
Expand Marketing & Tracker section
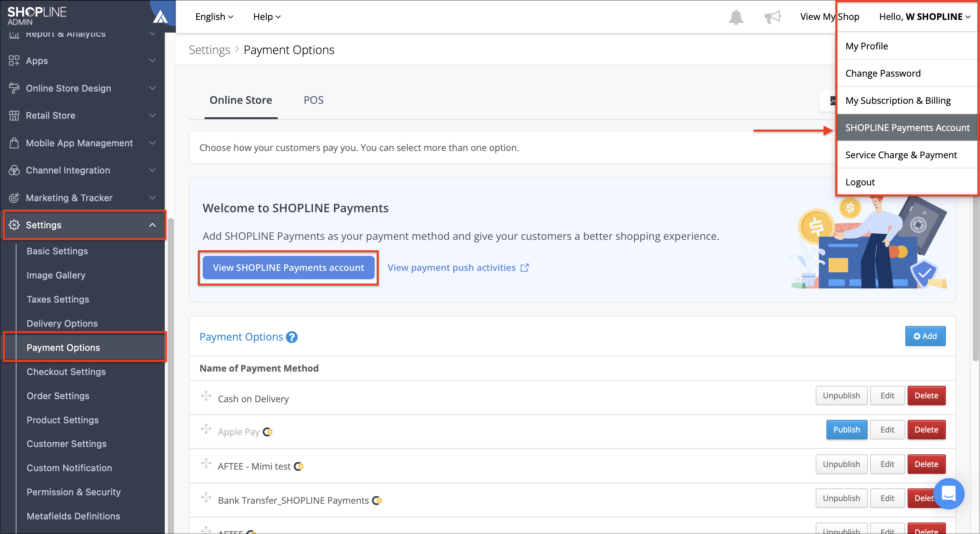coord(152,198)
